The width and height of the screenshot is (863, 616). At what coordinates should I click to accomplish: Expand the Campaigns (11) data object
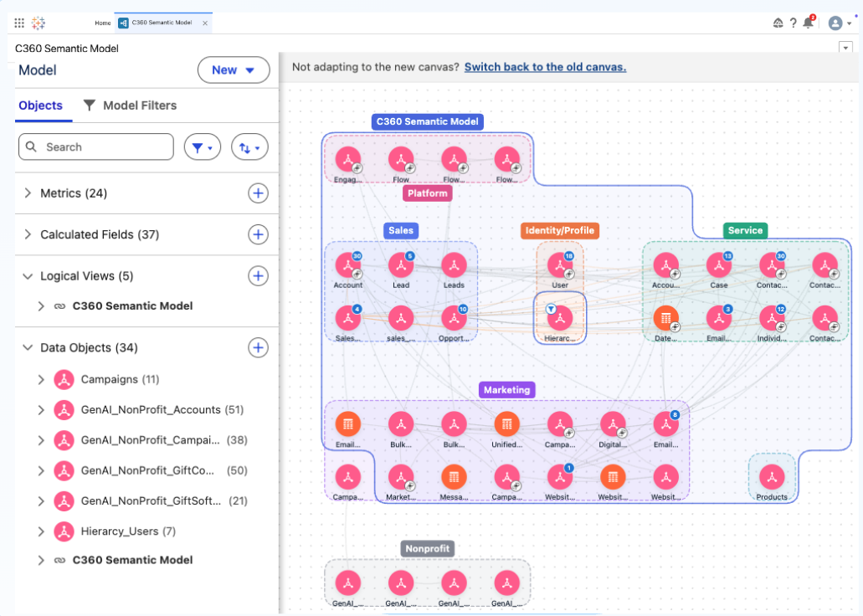point(41,379)
